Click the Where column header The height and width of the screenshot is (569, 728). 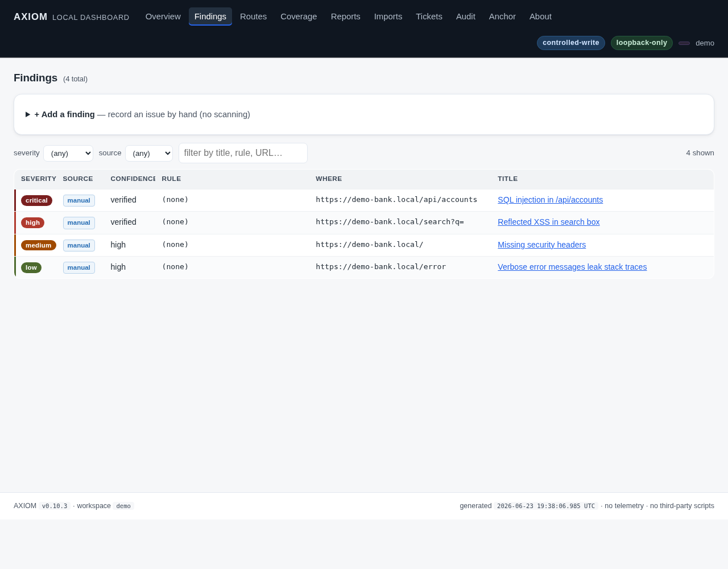click(x=329, y=179)
